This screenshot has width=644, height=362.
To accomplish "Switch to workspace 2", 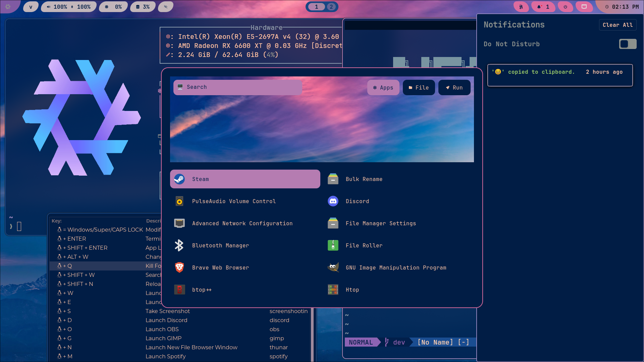I will click(331, 6).
